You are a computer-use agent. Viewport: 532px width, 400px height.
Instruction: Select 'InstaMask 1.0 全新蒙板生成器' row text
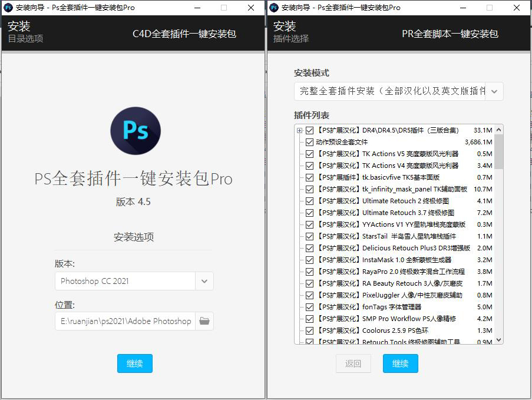(x=407, y=260)
